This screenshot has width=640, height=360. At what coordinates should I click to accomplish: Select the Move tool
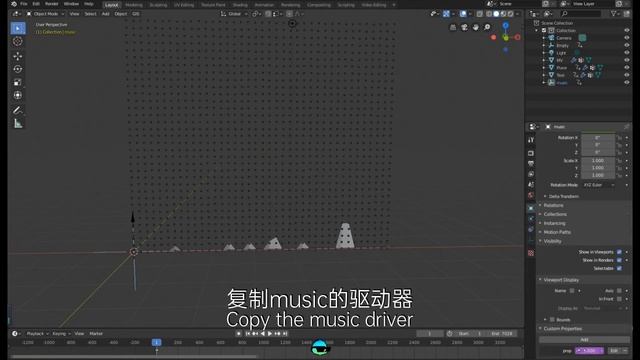point(18,56)
